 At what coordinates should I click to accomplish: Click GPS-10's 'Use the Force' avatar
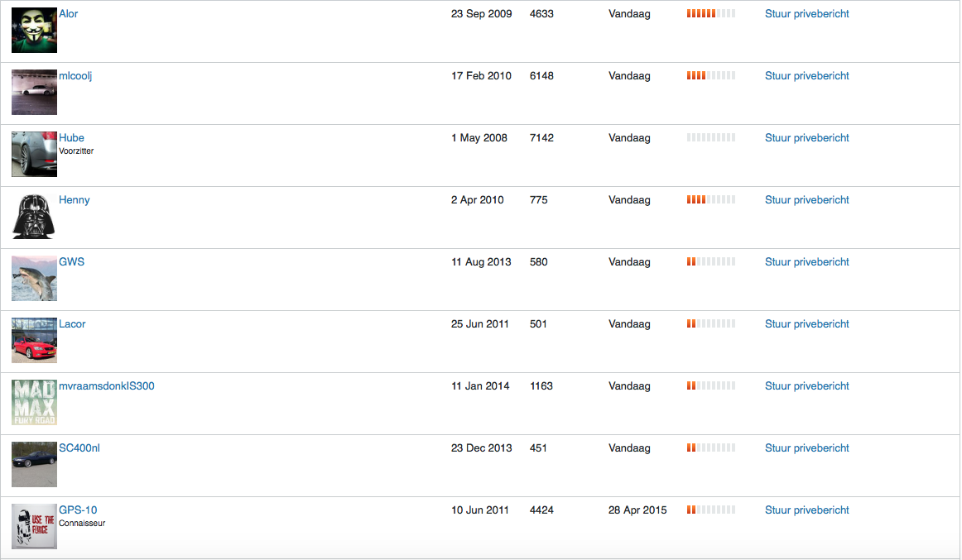tap(34, 526)
